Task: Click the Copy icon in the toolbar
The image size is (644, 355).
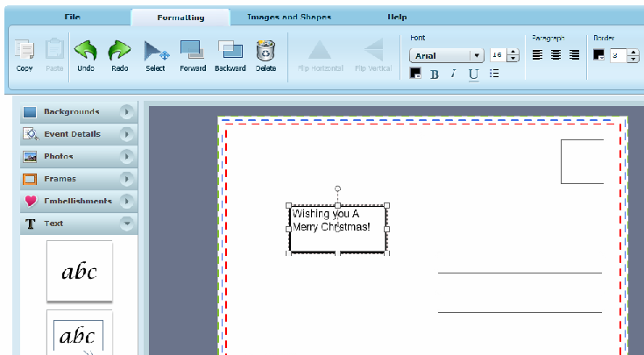Action: (25, 50)
